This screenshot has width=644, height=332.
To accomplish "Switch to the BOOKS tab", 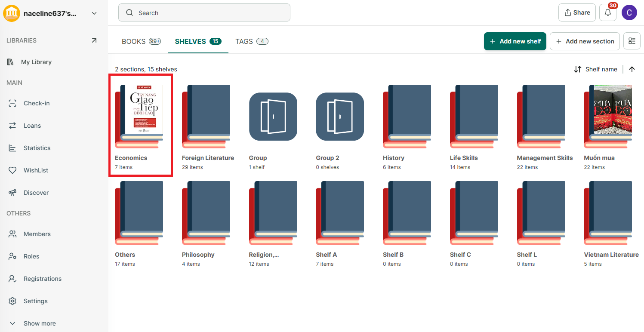I will pyautogui.click(x=141, y=41).
